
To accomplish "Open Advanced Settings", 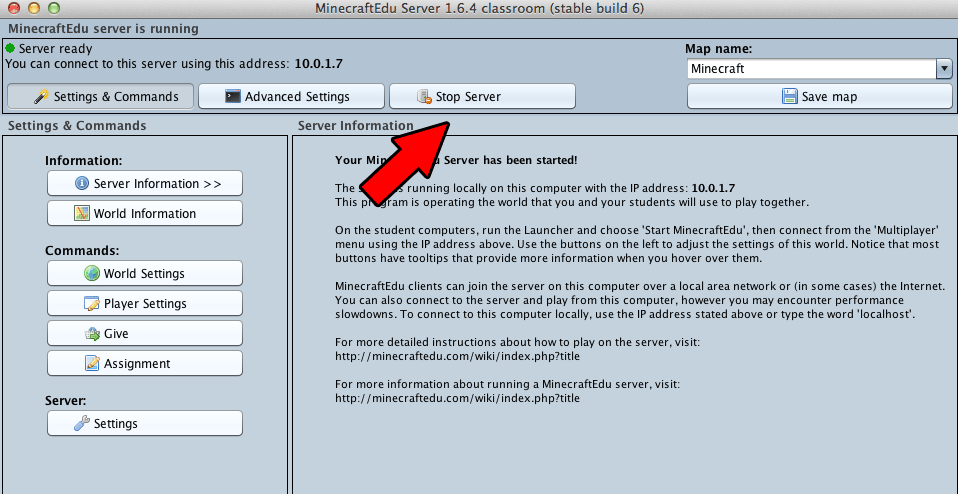I will [291, 96].
